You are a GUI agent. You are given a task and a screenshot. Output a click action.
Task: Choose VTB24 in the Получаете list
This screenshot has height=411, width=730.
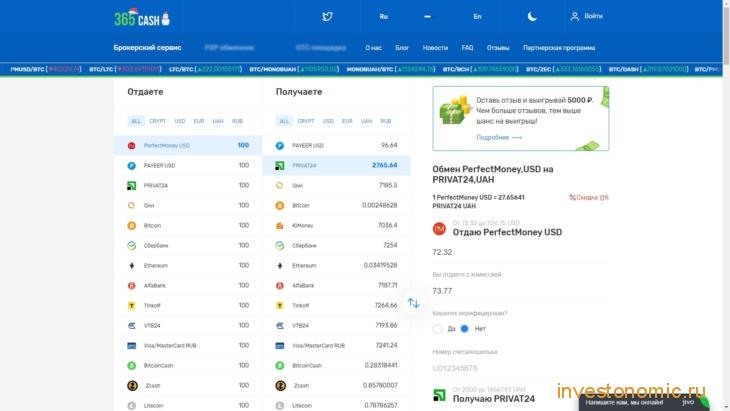pos(337,326)
